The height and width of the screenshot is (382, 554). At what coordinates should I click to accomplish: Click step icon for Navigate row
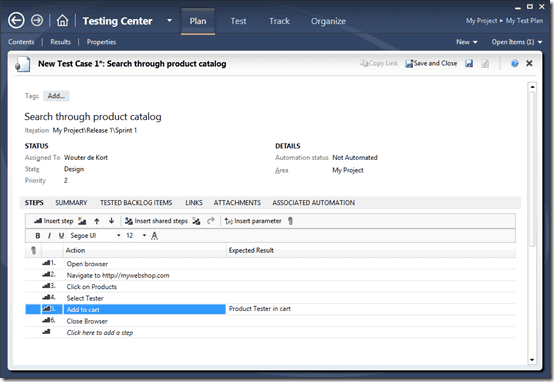[x=46, y=274]
